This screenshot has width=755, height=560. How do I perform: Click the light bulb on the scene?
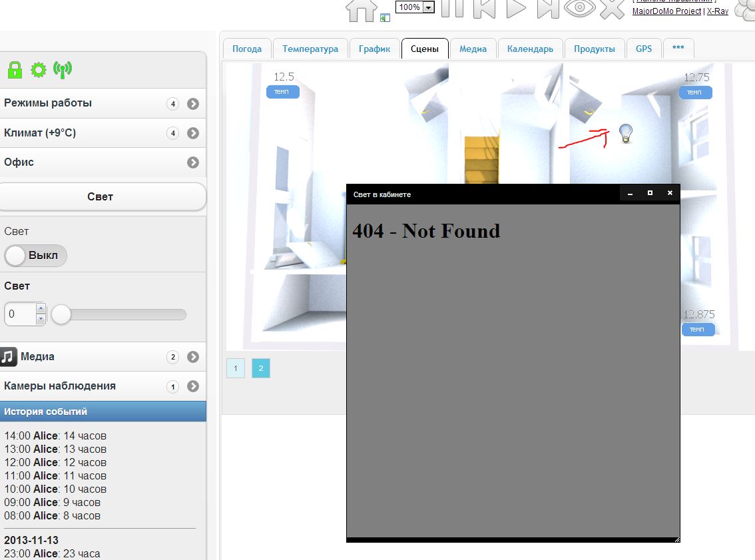pos(625,133)
